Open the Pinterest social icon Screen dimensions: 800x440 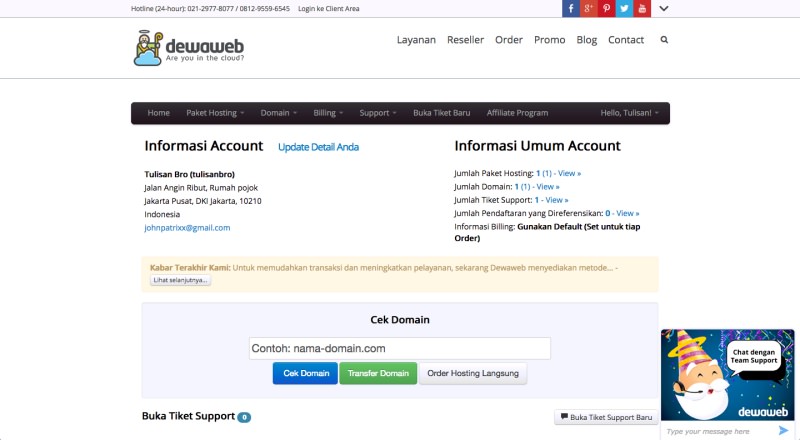pos(606,8)
